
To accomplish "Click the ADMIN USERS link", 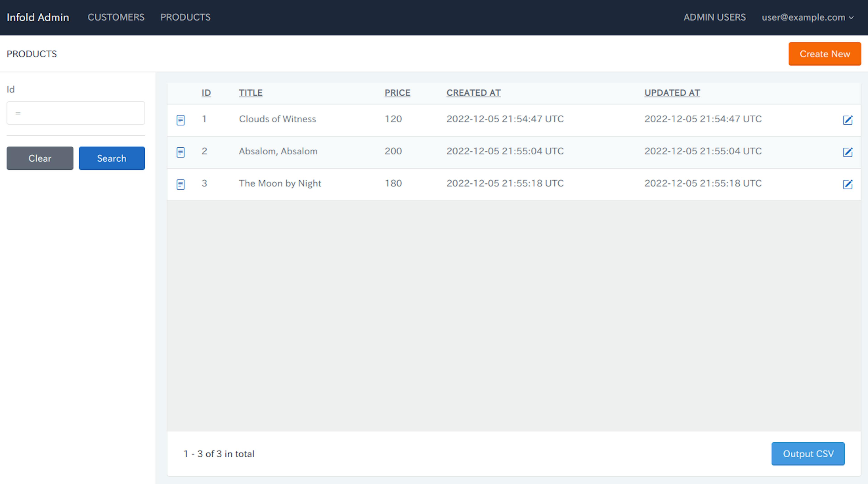I will click(x=715, y=17).
